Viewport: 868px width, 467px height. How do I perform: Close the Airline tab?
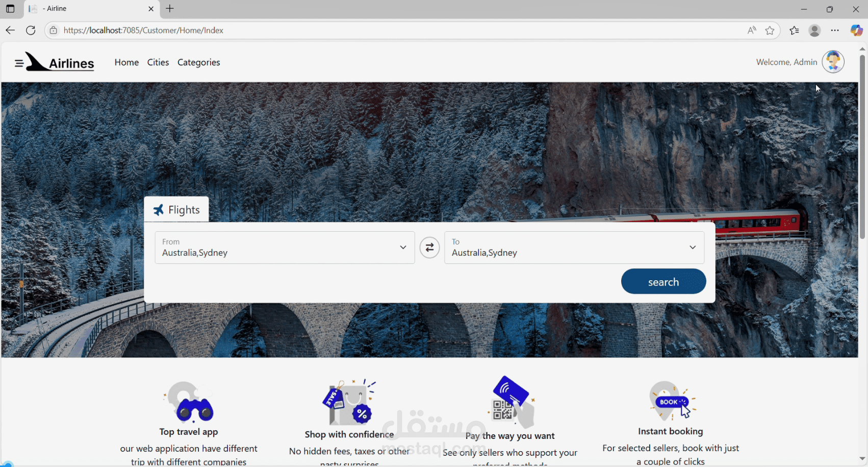(151, 9)
